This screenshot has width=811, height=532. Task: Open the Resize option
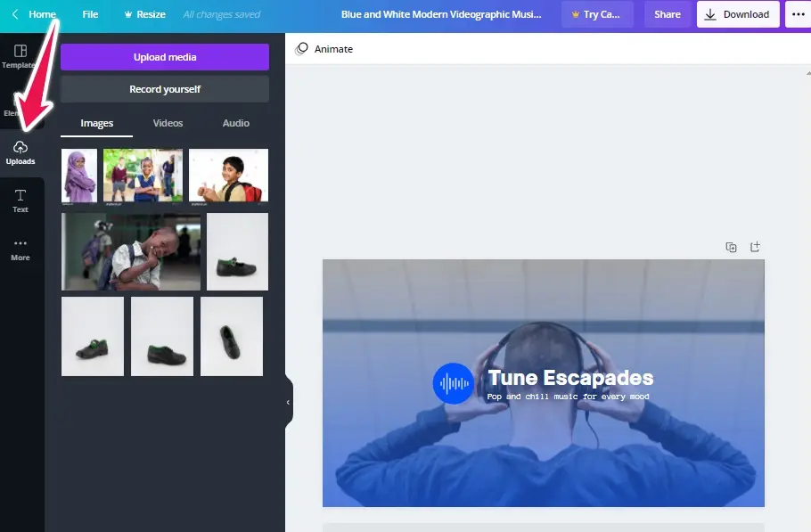[143, 14]
